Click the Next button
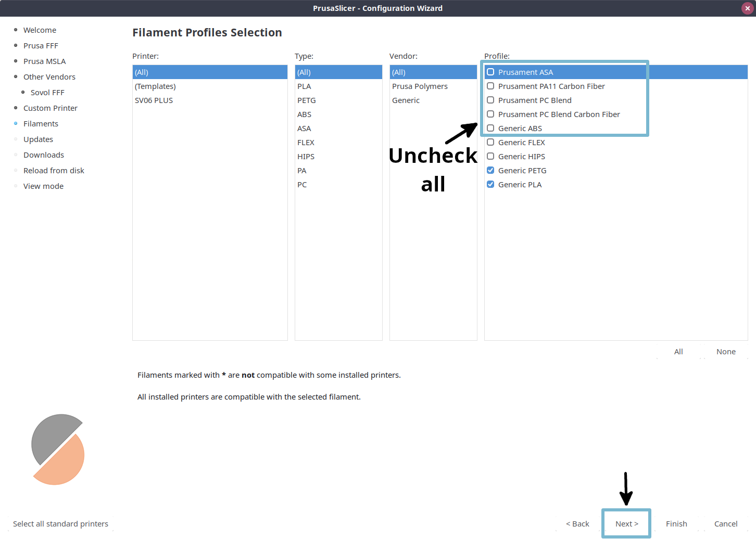Screen dimensions: 756x539 626,523
